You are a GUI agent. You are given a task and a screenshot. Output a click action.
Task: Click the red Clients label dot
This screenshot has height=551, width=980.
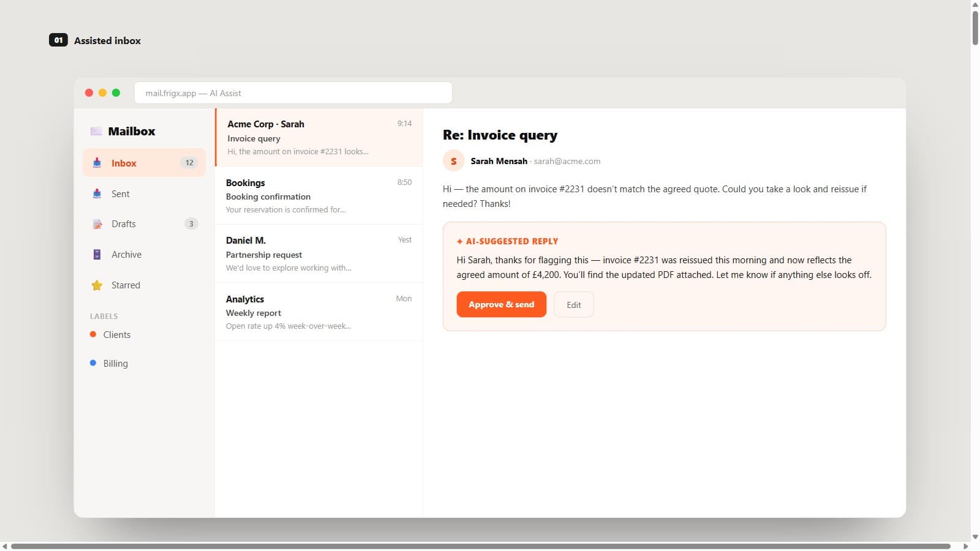93,334
